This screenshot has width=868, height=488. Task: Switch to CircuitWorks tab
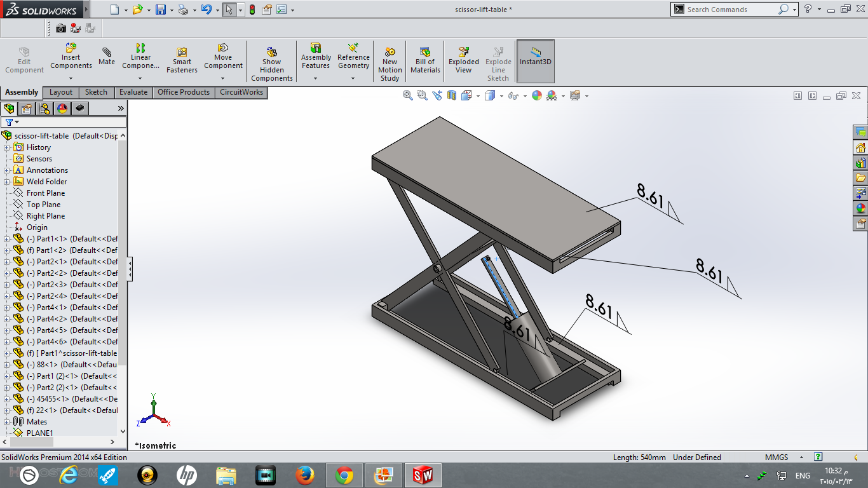pos(241,92)
